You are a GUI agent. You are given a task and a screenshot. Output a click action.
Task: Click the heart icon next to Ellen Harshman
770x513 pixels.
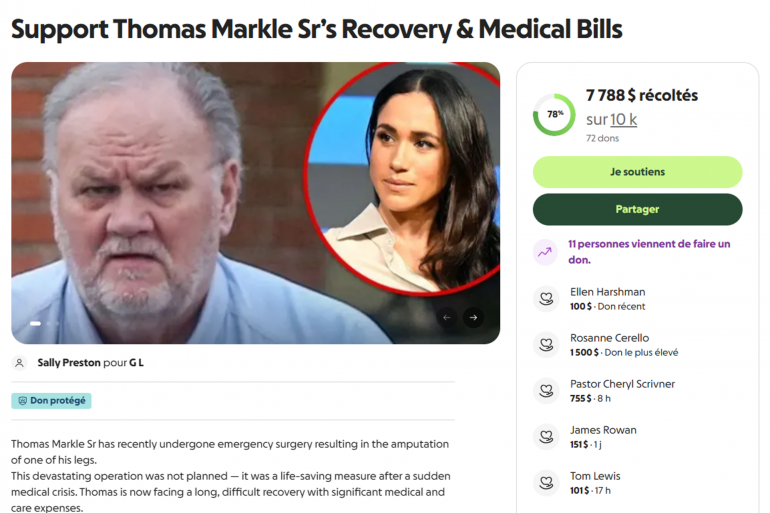pyautogui.click(x=546, y=298)
